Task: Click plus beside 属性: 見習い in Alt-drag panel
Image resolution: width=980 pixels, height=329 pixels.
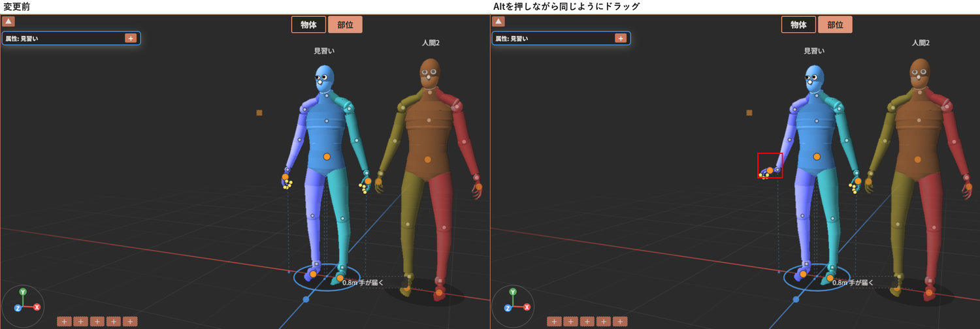Action: click(x=621, y=39)
